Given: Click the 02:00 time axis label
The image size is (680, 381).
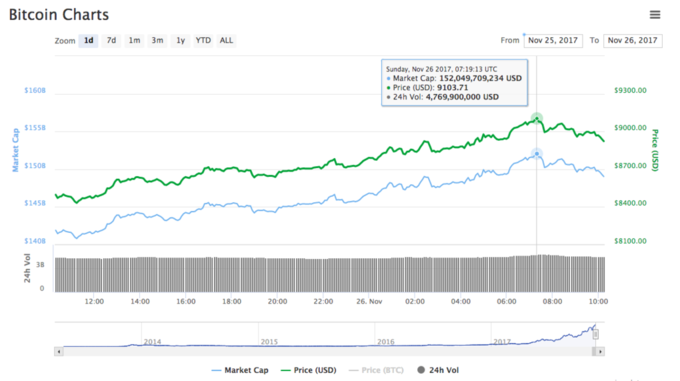Looking at the screenshot, I should click(415, 301).
